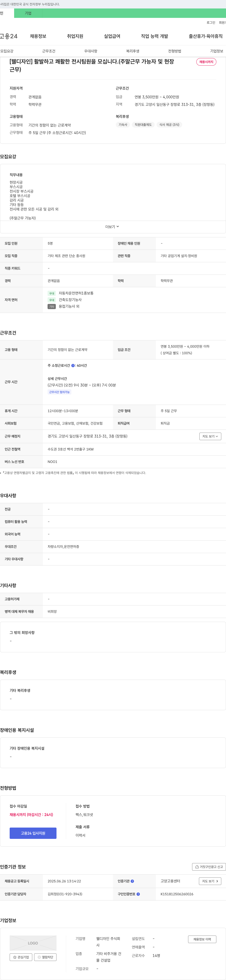Click the 채용시까지 deadline badge
This screenshot has width=226, height=980.
[x=206, y=62]
